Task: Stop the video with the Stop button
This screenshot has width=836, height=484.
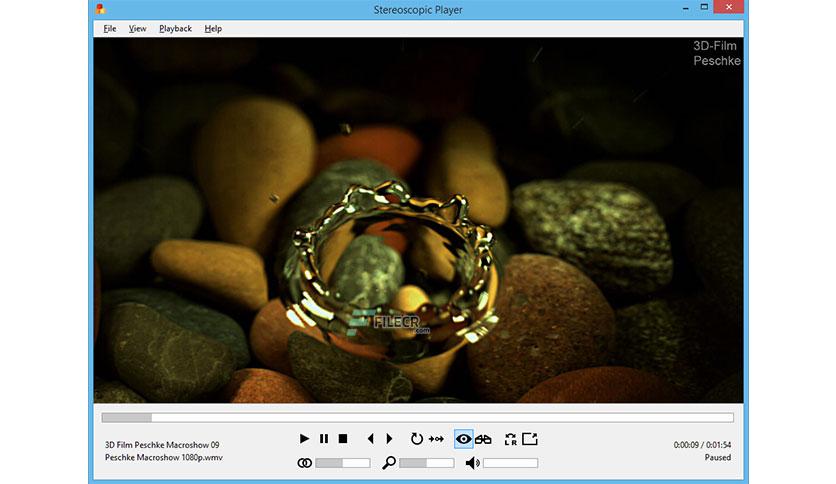Action: [x=343, y=439]
